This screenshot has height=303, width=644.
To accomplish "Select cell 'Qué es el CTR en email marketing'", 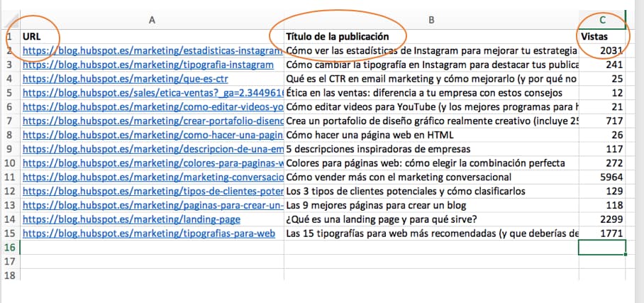I will (431, 79).
